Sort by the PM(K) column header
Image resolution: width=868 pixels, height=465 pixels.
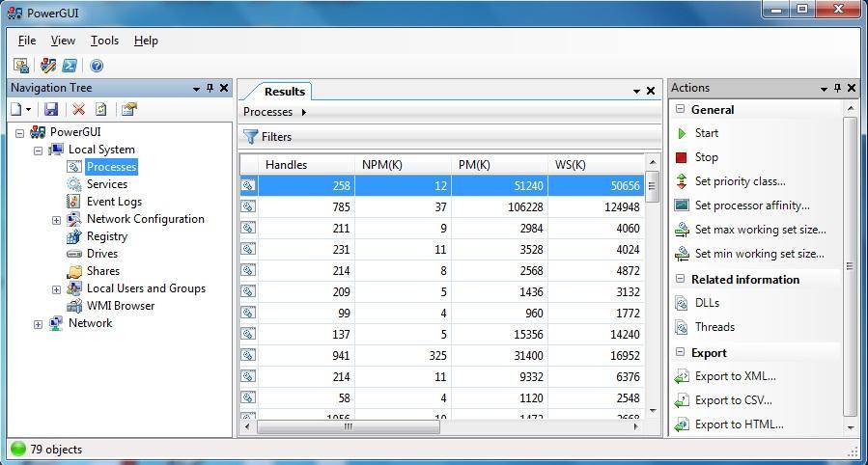[499, 165]
